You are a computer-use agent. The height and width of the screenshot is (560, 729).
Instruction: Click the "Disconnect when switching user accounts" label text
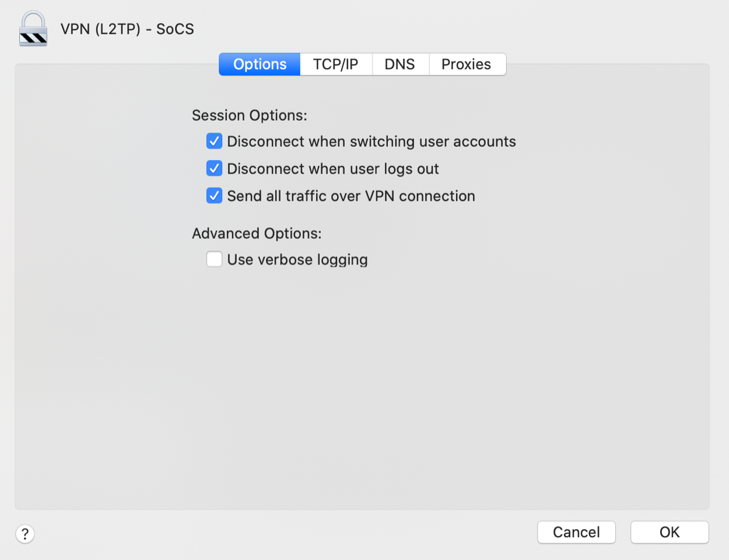[371, 142]
